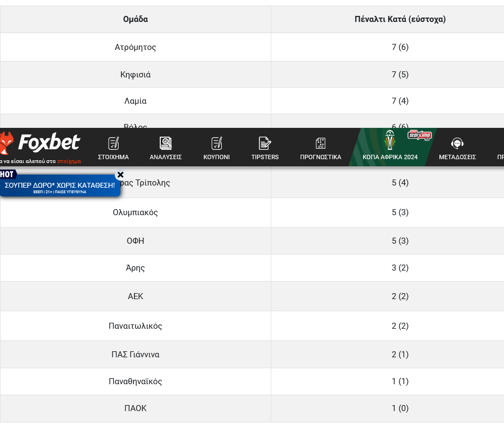
Task: Click the 1 (0) value for ΠΑΟΚ
Action: 400,408
